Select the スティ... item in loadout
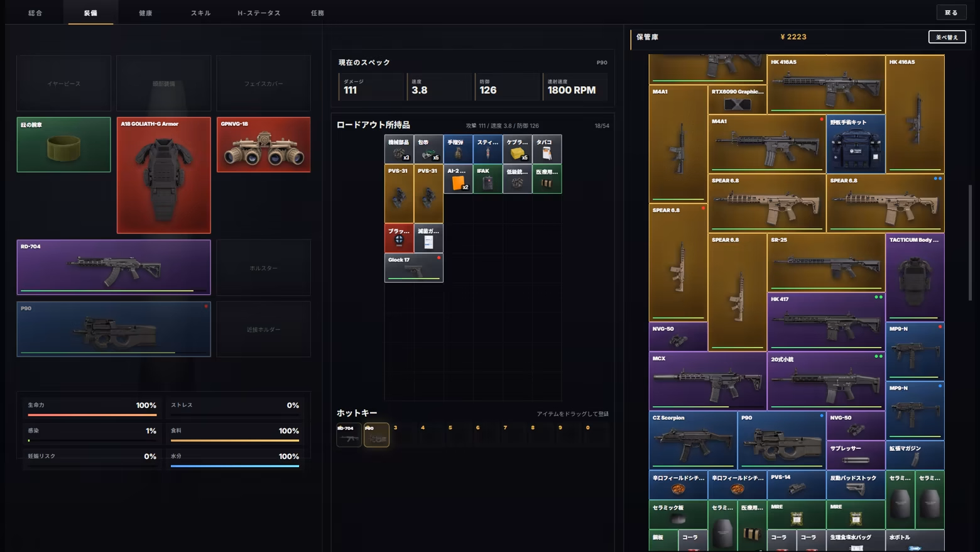This screenshot has height=552, width=980. click(487, 149)
